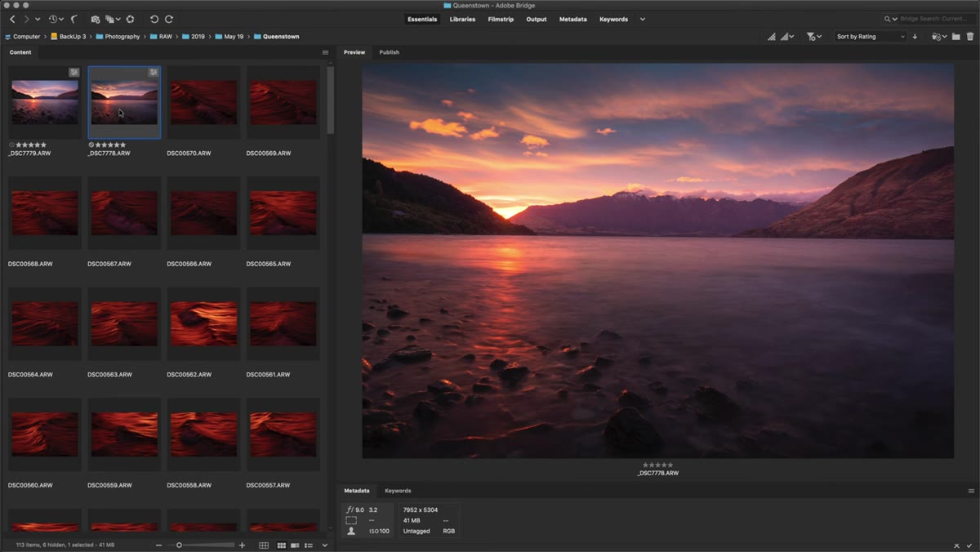Go back with the left arrow
This screenshot has height=552, width=980.
[12, 19]
